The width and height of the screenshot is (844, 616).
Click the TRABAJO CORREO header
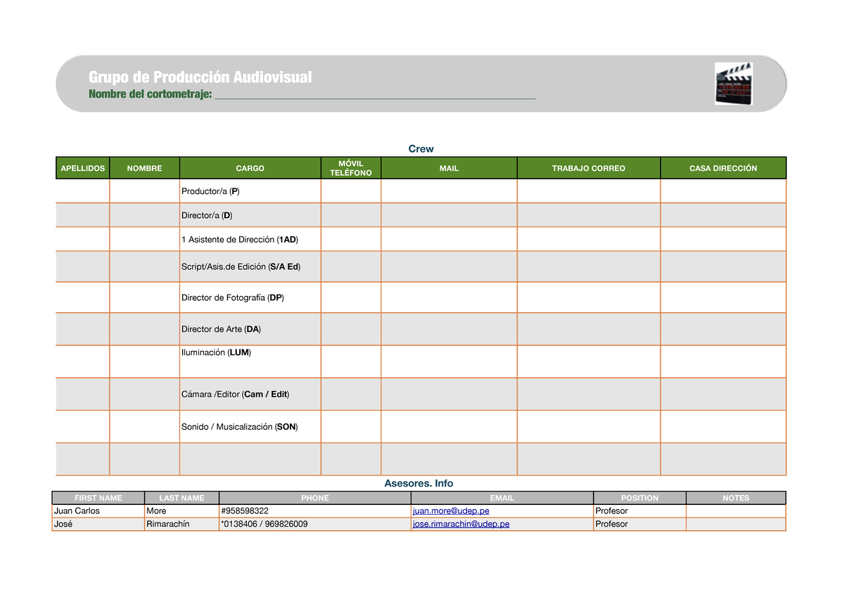coord(589,167)
